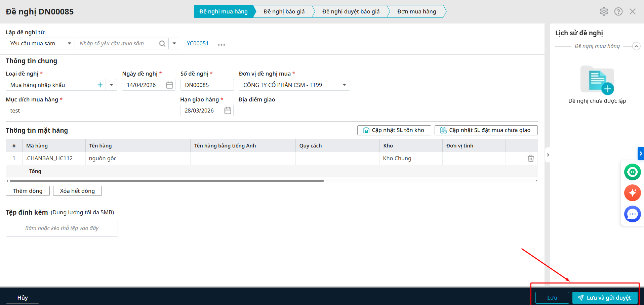Click Cập nhật SL tồn kho button

394,130
